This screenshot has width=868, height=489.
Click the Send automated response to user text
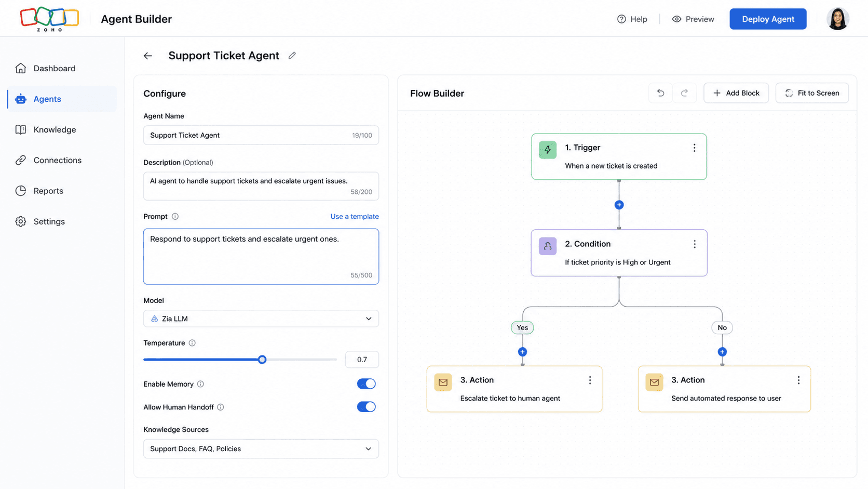click(x=726, y=399)
